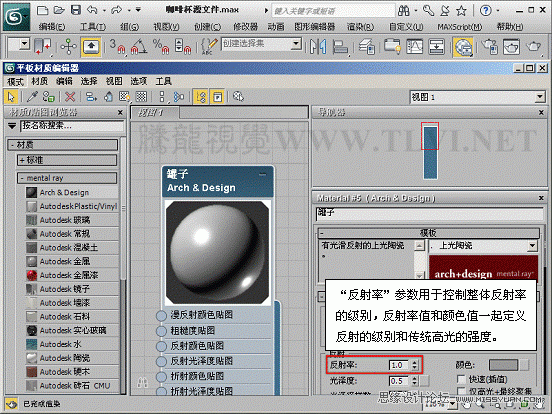Open the browser options triangle beside search
Image resolution: width=552 pixels, height=414 pixels.
tap(12, 125)
